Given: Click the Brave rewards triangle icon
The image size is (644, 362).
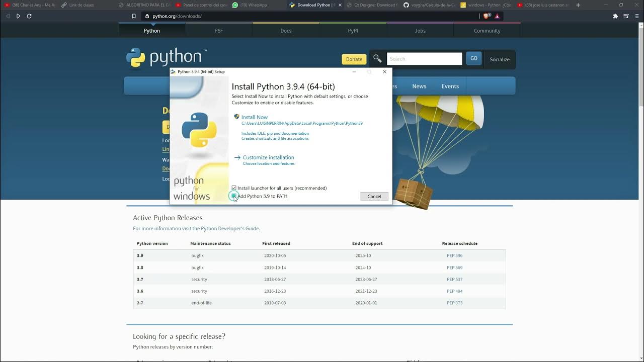Looking at the screenshot, I should (x=497, y=16).
